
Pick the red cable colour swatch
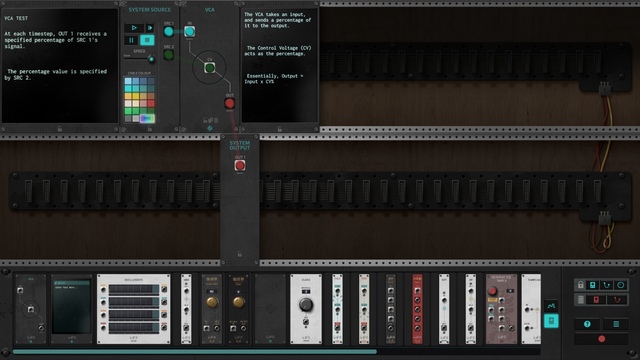[151, 104]
